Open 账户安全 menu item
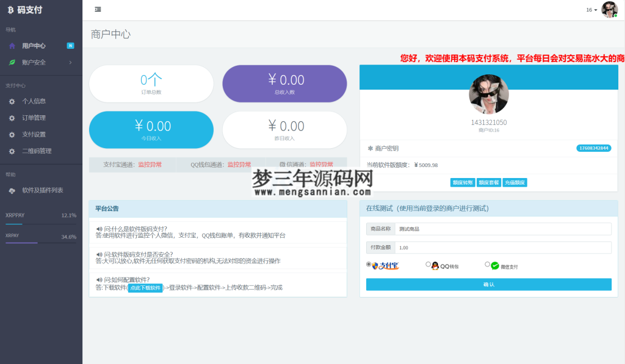 (41, 63)
